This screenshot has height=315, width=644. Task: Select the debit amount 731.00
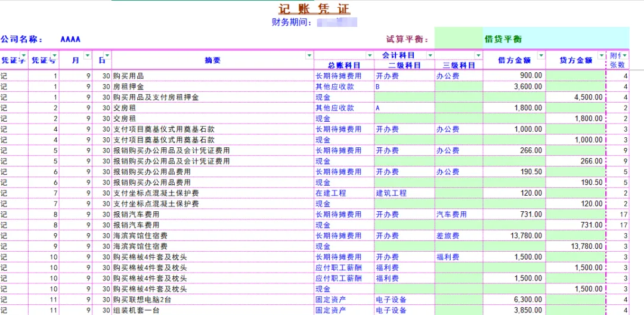click(514, 214)
